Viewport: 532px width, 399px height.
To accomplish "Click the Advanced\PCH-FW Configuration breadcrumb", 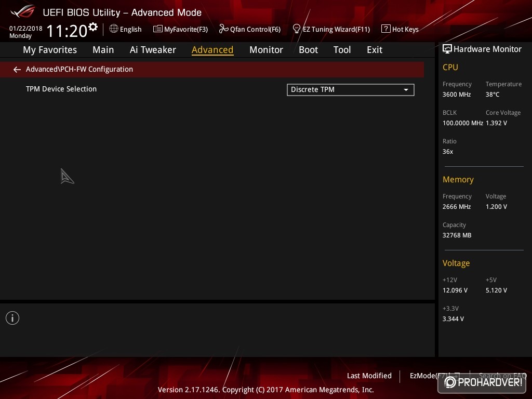I will pyautogui.click(x=79, y=69).
